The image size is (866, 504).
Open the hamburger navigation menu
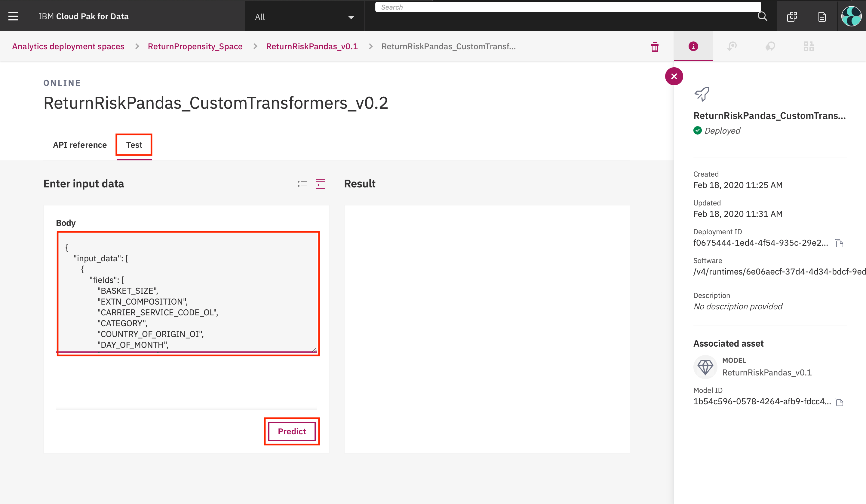pos(13,16)
